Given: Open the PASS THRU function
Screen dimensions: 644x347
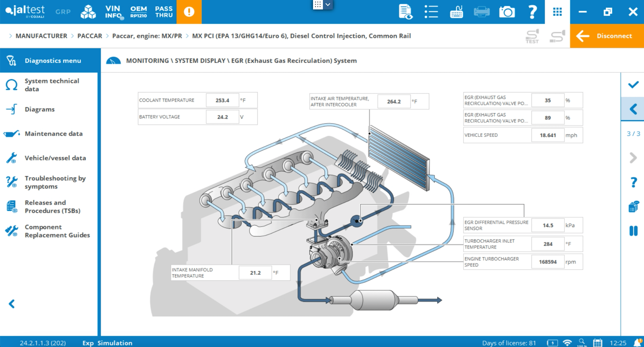Looking at the screenshot, I should pos(164,12).
